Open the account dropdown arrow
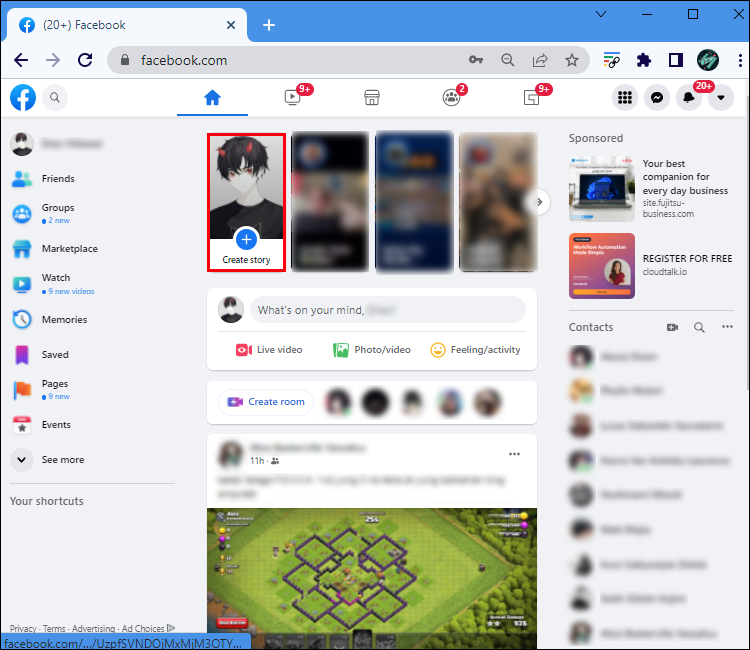The width and height of the screenshot is (750, 650). 721,98
